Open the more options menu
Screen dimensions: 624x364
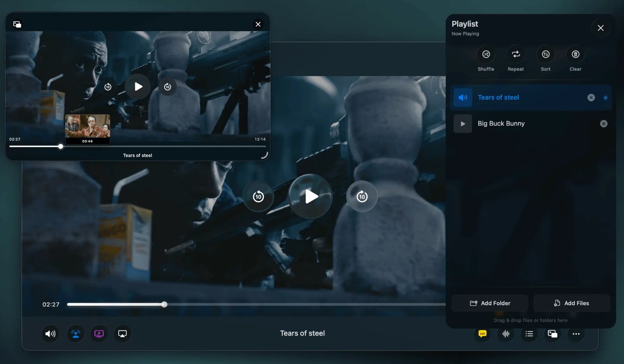coord(576,334)
